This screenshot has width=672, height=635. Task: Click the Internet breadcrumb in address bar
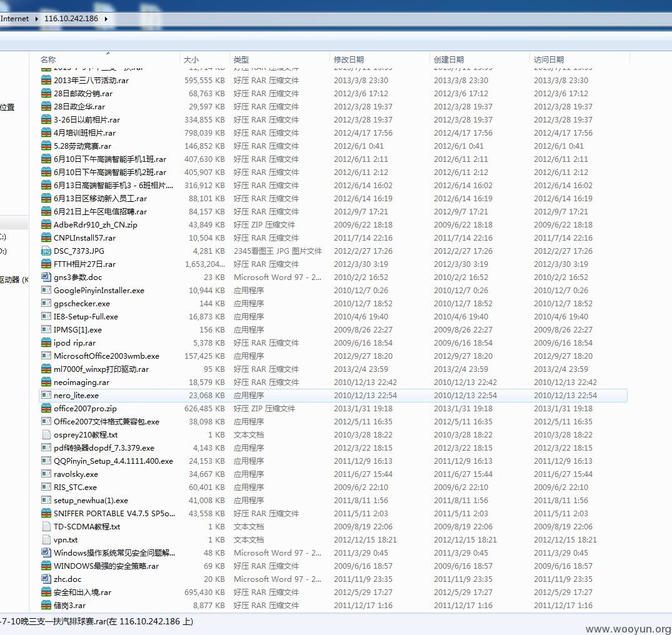14,19
